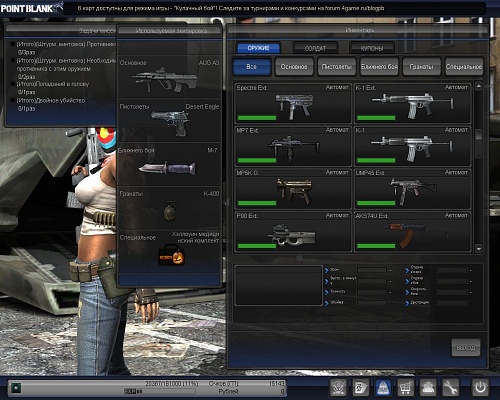Toggle checkbox for Попаданий в голову mission

click(x=13, y=84)
